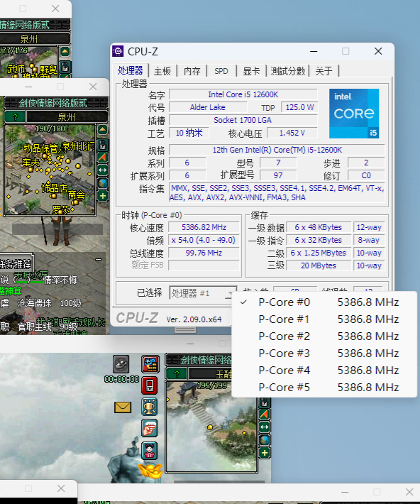Image resolution: width=420 pixels, height=504 pixels.
Task: Click lock icon beside the 177/176 minimap
Action: [65, 67]
